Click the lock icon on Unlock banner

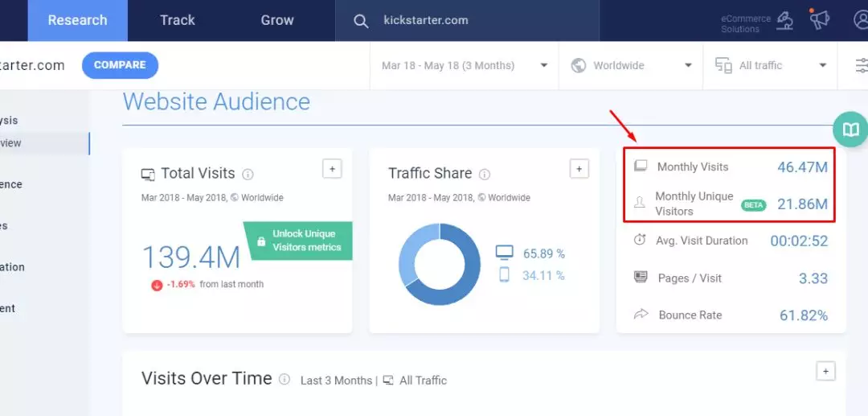pyautogui.click(x=261, y=241)
